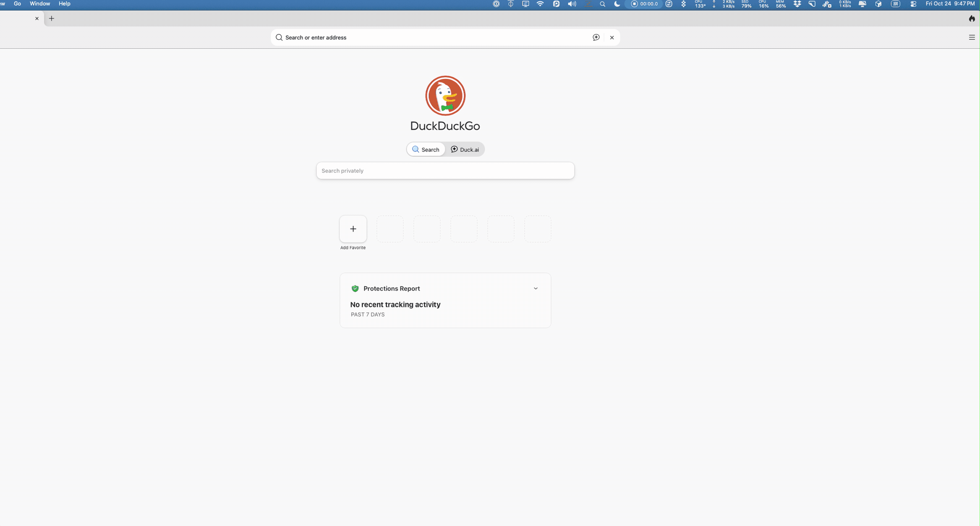
Task: Click the Fire button flame icon
Action: [972, 18]
